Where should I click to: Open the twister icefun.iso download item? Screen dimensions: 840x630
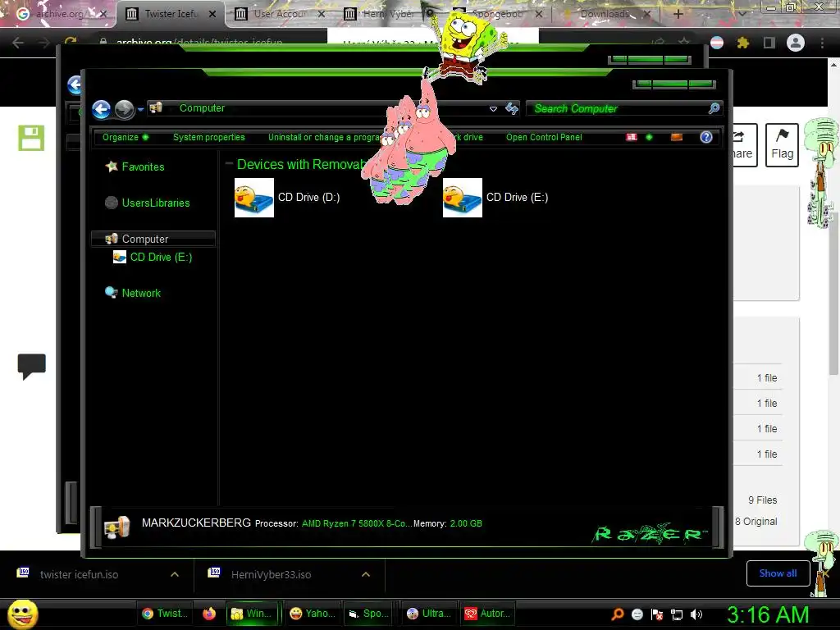(80, 574)
